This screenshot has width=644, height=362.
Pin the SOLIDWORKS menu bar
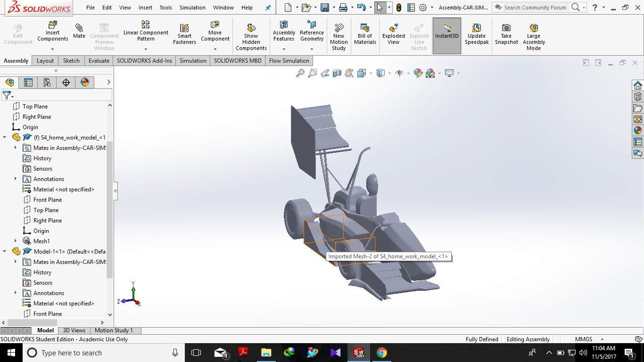268,8
